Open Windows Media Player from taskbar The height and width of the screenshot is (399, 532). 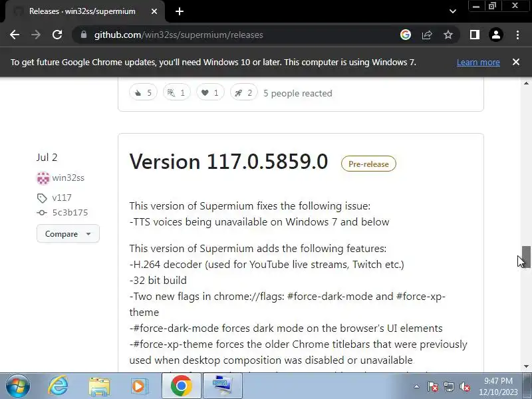(140, 386)
